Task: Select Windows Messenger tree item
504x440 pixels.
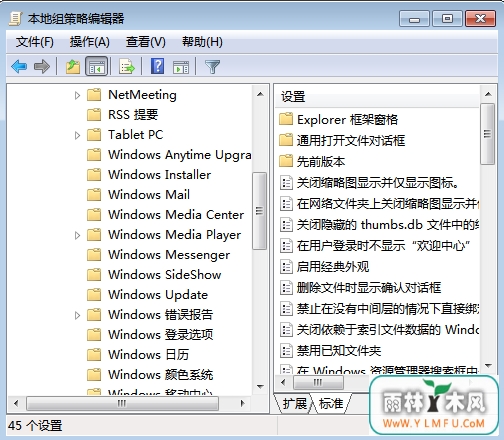Action: click(159, 255)
